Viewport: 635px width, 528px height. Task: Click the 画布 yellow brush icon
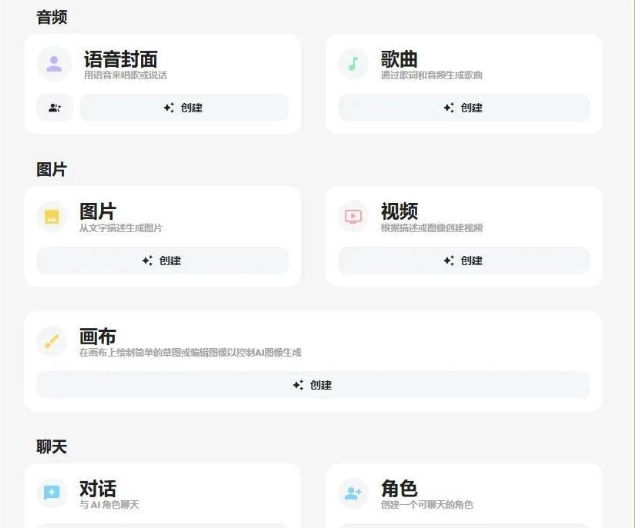click(x=52, y=341)
